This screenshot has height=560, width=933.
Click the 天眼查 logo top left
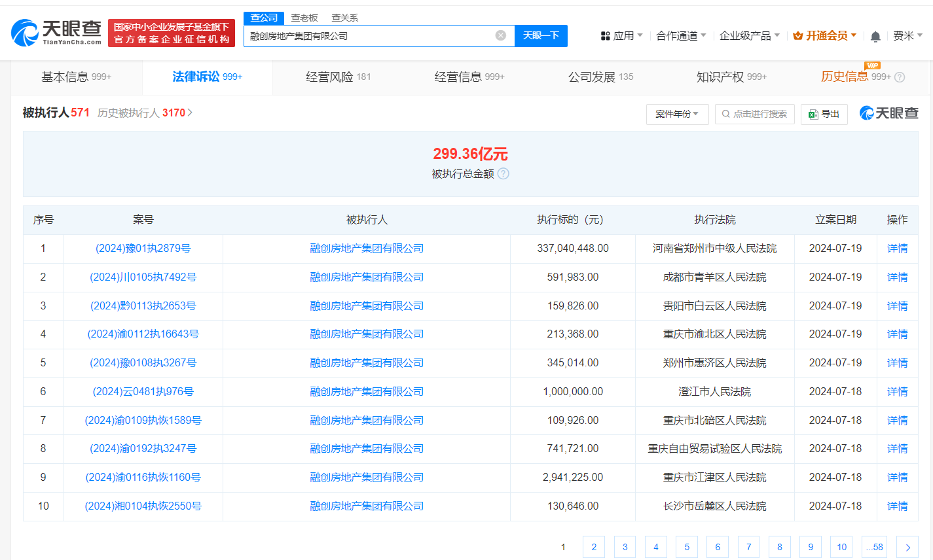click(x=54, y=32)
